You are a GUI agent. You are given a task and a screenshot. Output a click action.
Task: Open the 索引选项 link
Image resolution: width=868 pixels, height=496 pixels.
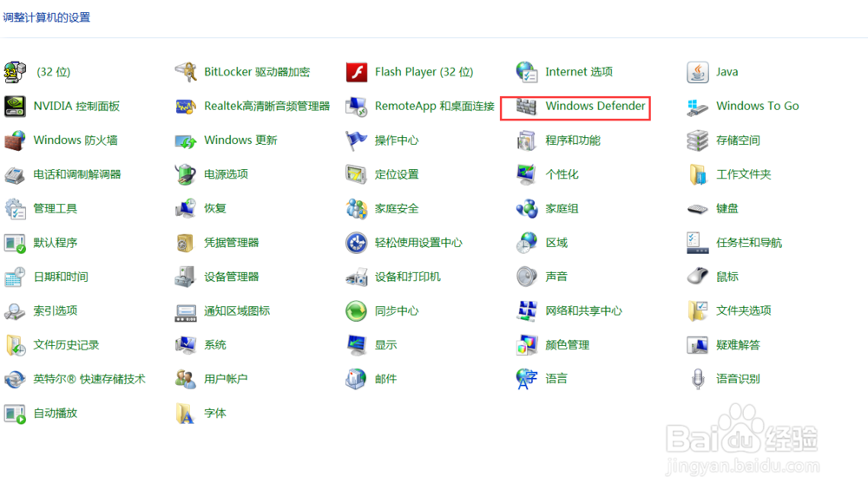56,310
